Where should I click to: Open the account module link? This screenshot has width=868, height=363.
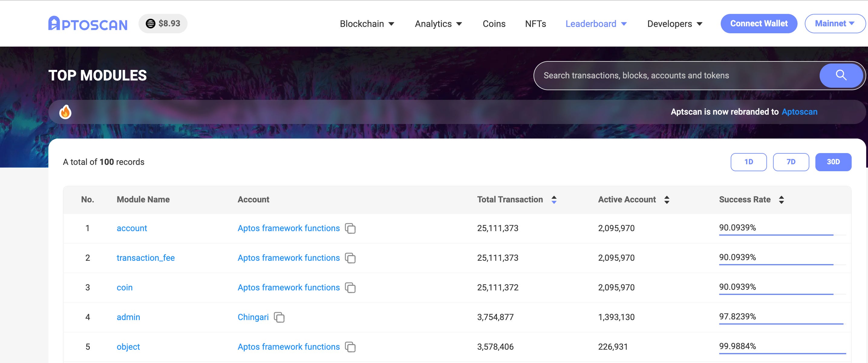[132, 228]
